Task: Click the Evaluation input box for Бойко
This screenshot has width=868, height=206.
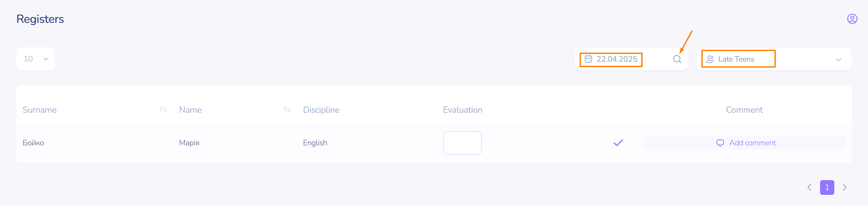Action: (x=462, y=143)
